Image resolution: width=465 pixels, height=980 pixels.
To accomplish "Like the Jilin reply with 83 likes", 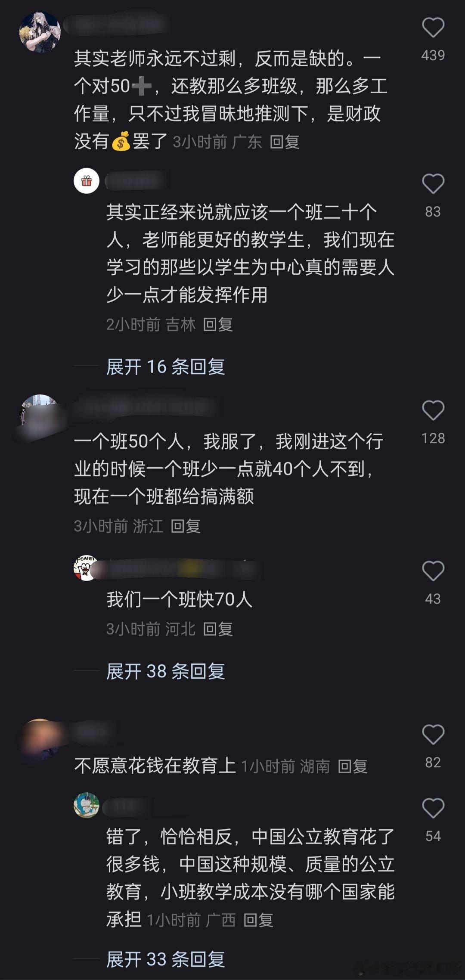I will pos(433,184).
